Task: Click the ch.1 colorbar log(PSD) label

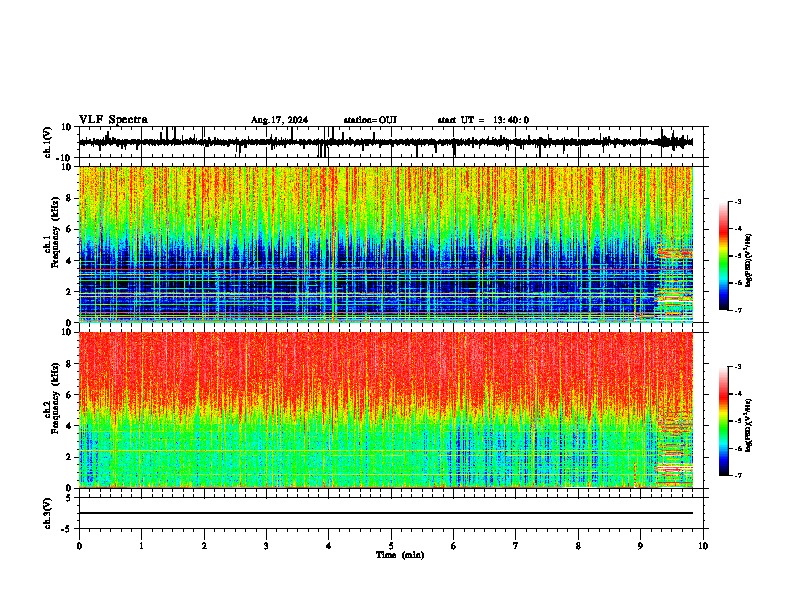Action: (x=749, y=261)
